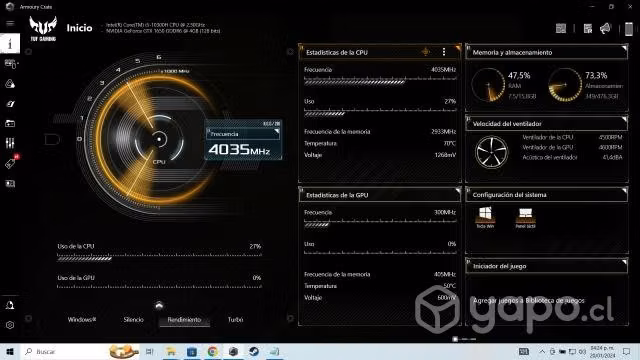
Task: Select the Inicio home icon in the sidebar
Action: 10,43
